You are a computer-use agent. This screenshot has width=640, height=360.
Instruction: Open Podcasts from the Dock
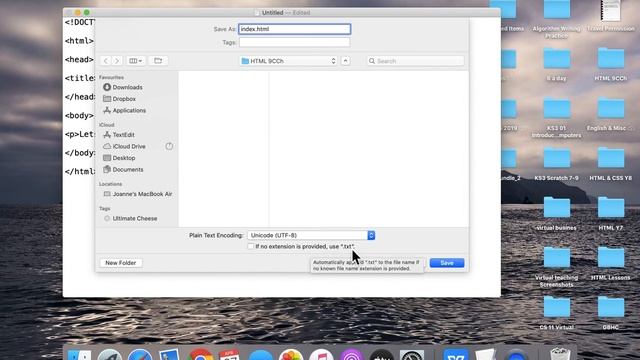[x=351, y=354]
